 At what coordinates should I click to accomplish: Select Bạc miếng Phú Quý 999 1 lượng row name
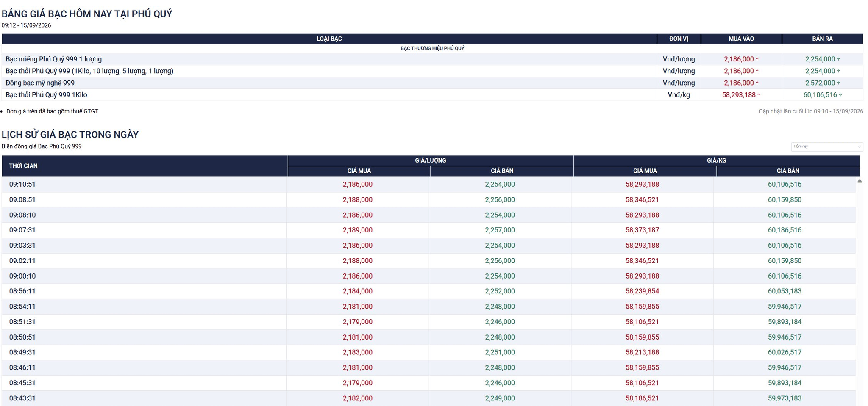53,59
